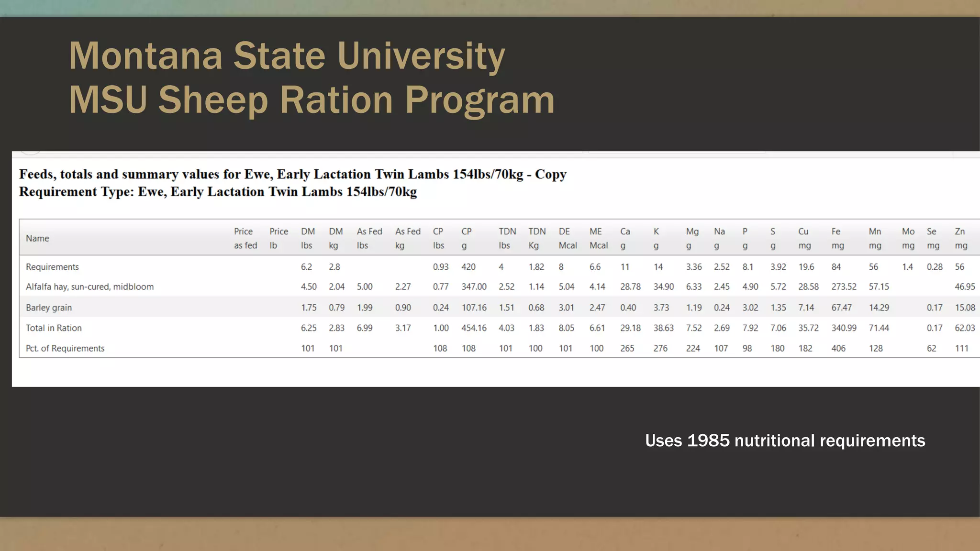The height and width of the screenshot is (551, 980).
Task: Click Total in Ration Zn value '62.03'
Action: [965, 328]
